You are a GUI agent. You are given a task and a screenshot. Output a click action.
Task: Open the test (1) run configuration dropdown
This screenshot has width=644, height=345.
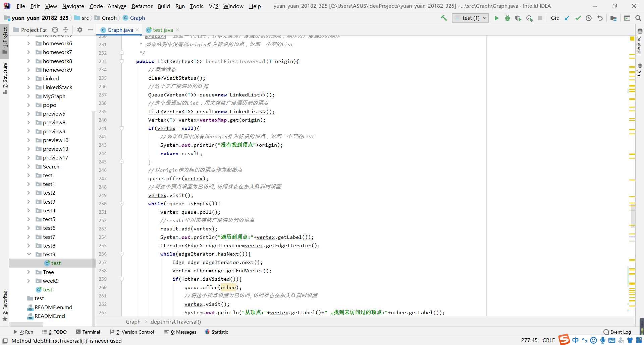point(470,18)
